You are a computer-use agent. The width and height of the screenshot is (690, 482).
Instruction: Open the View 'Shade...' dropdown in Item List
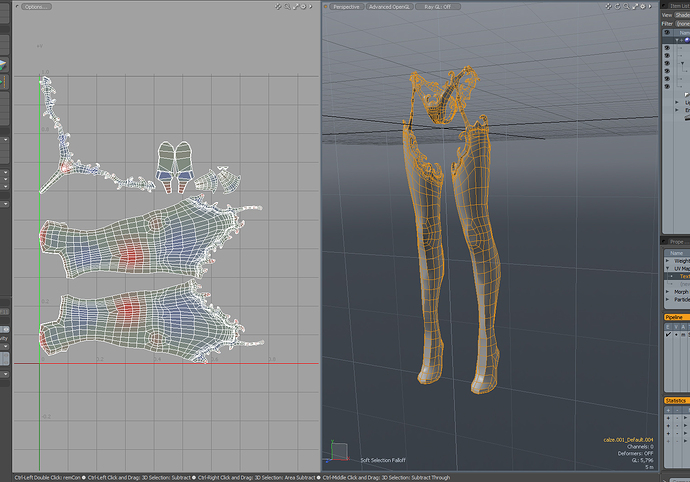[683, 15]
